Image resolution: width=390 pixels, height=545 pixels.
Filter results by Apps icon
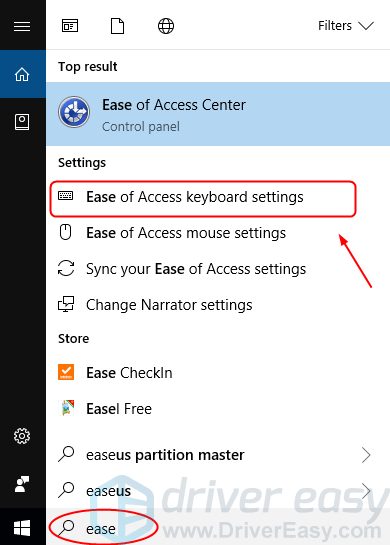[x=70, y=26]
